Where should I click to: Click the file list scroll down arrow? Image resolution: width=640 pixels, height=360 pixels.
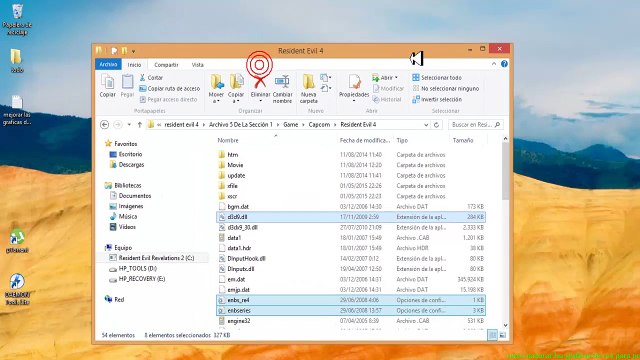pyautogui.click(x=505, y=325)
